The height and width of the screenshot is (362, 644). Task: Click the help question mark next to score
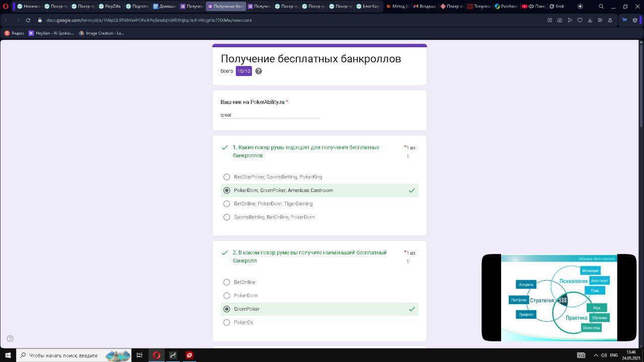[259, 71]
